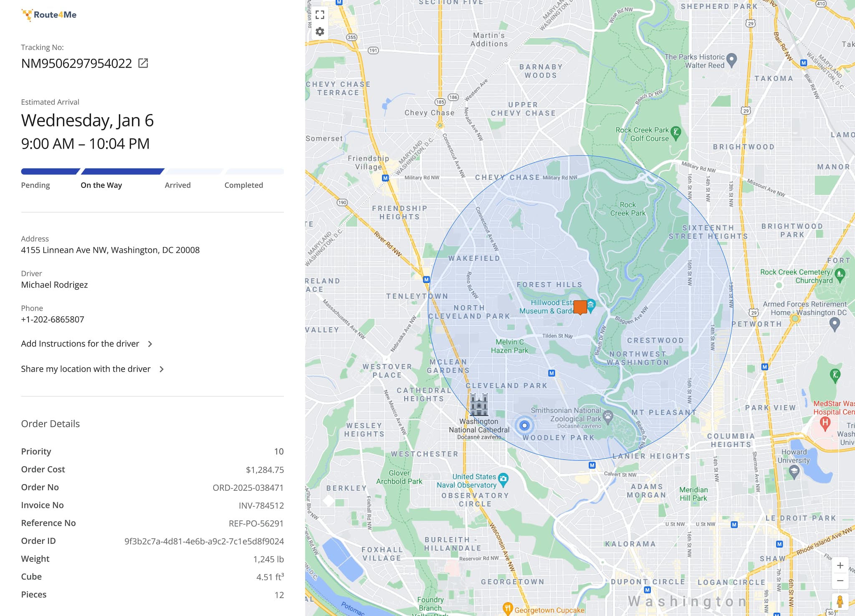Expand Share my location with driver

click(86, 369)
